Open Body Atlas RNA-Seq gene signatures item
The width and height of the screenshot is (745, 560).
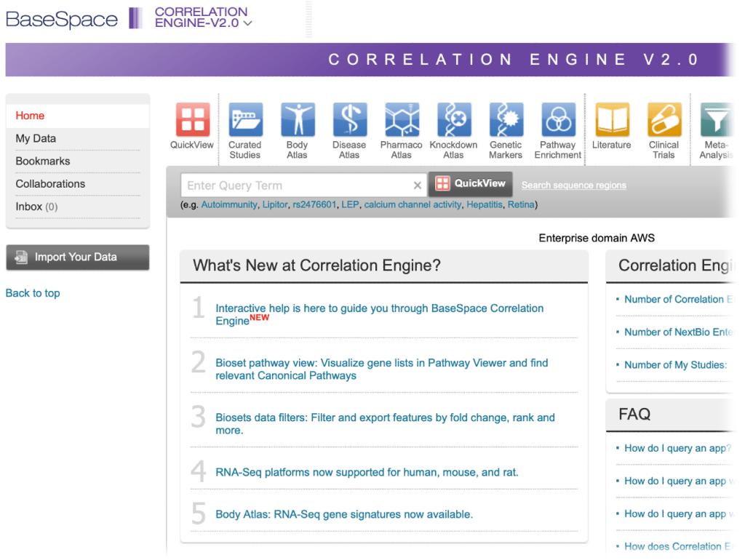(344, 514)
